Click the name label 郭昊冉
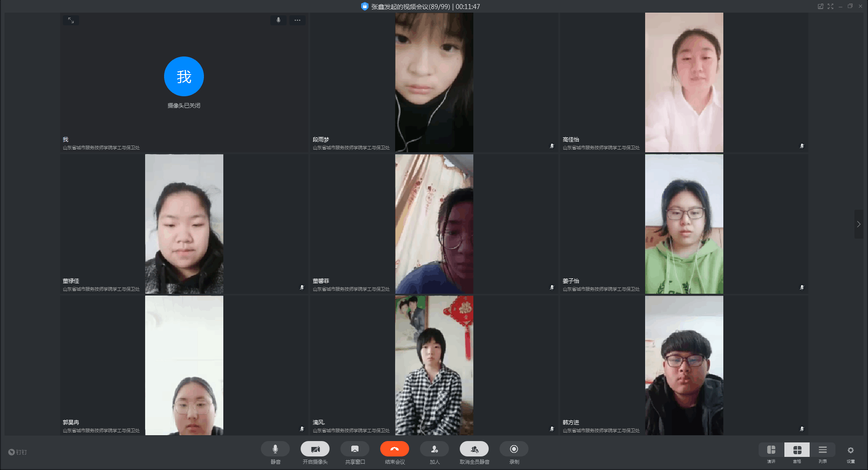 (71, 423)
